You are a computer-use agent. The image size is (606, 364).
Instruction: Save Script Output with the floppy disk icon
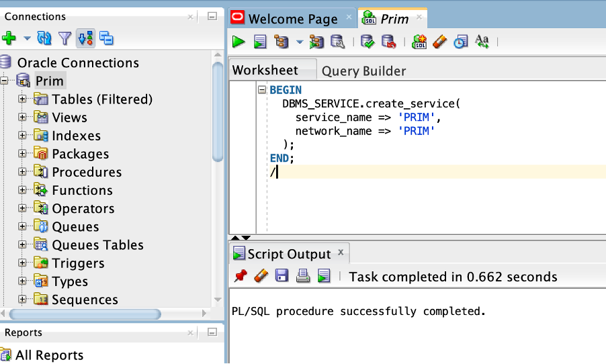(x=282, y=276)
